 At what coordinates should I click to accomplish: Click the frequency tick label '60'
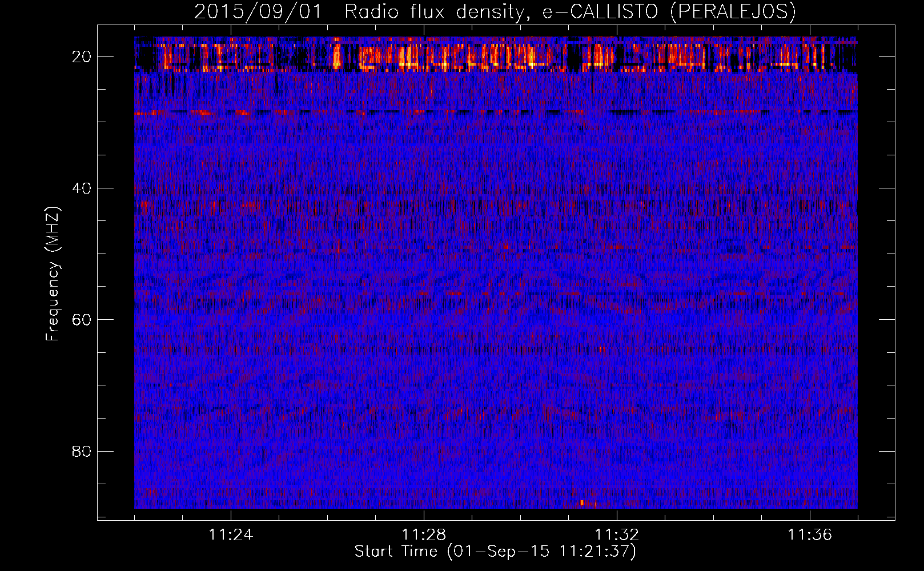(82, 320)
